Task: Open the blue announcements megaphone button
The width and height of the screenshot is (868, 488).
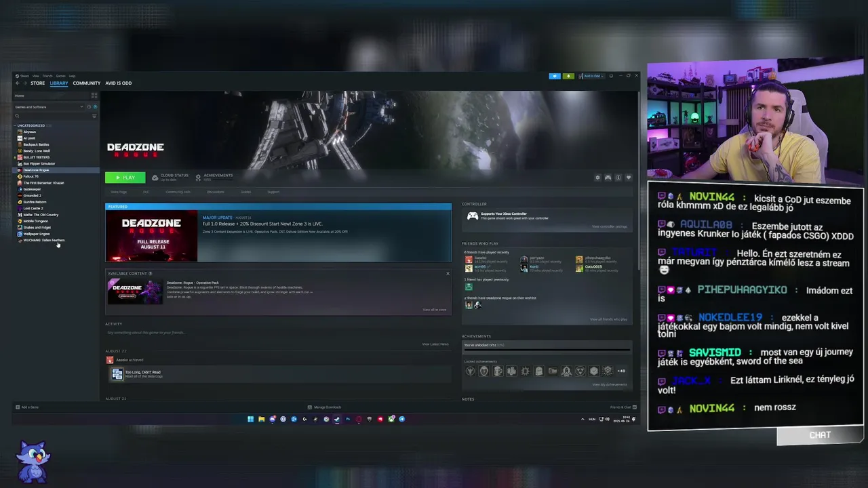Action: pyautogui.click(x=555, y=76)
